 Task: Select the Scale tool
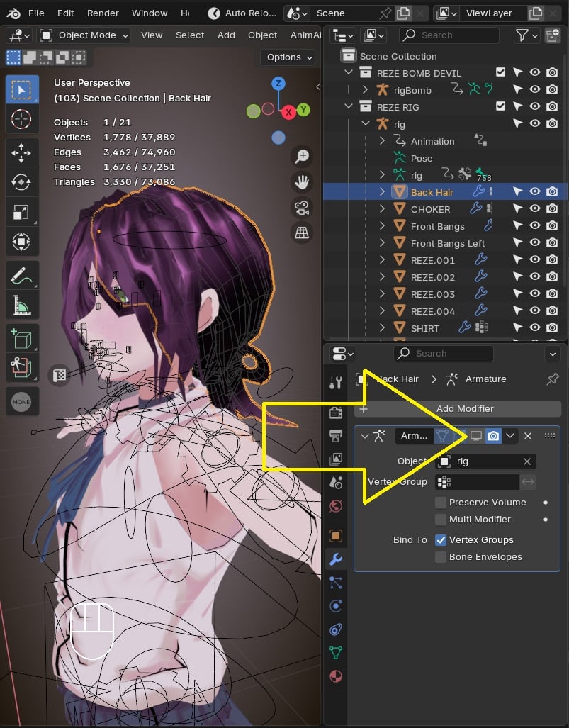pos(21,212)
